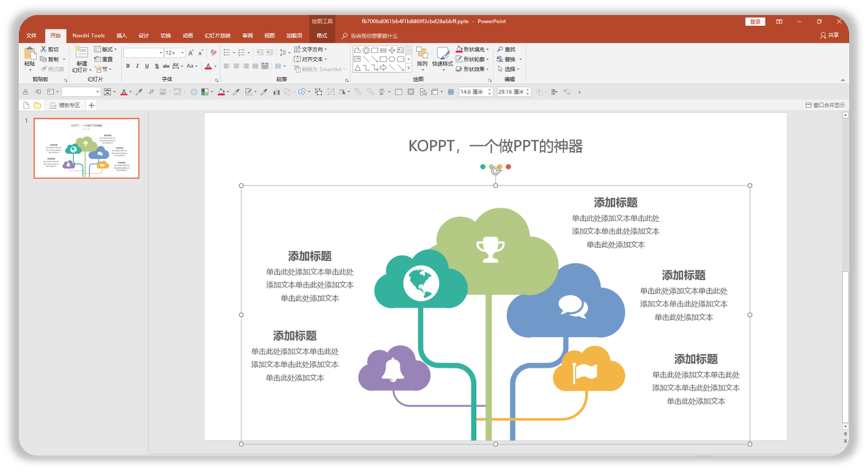The image size is (868, 471).
Task: Click the new document icon above slide panel
Action: pyautogui.click(x=26, y=106)
